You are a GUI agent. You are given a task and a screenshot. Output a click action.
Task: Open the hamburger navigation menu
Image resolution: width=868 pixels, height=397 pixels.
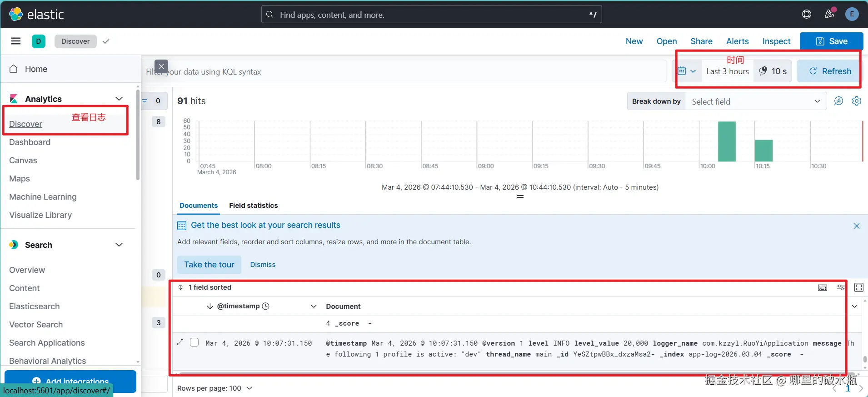tap(16, 41)
